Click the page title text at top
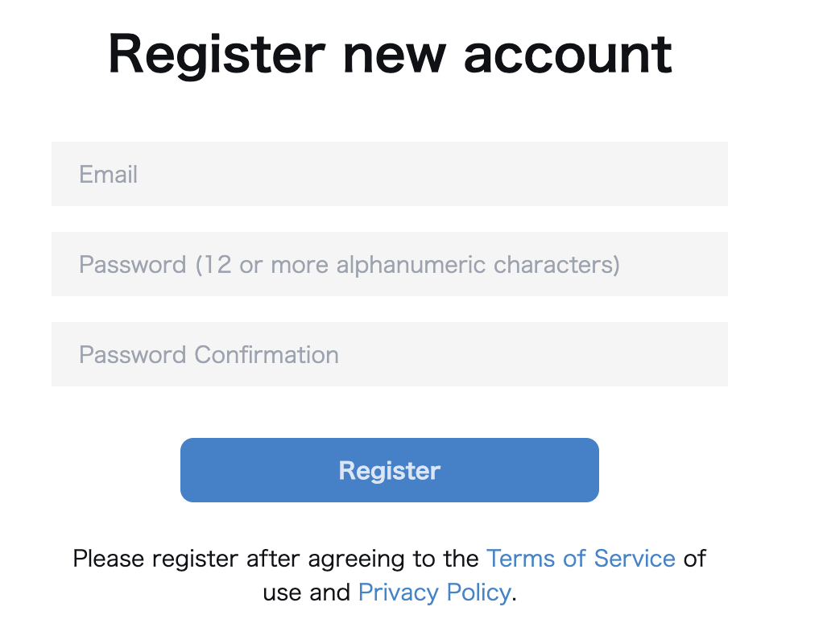This screenshot has width=823, height=644. click(x=390, y=55)
